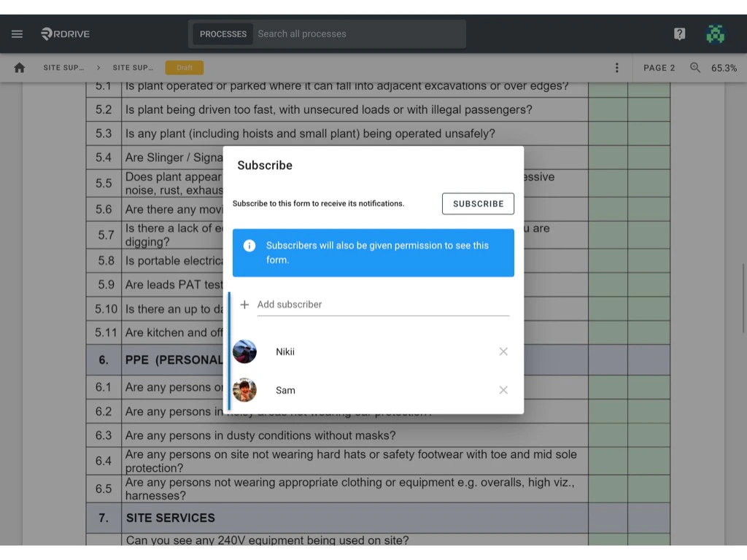The image size is (747, 560).
Task: Open the second SITE SUP breadcrumb item
Action: coord(133,67)
